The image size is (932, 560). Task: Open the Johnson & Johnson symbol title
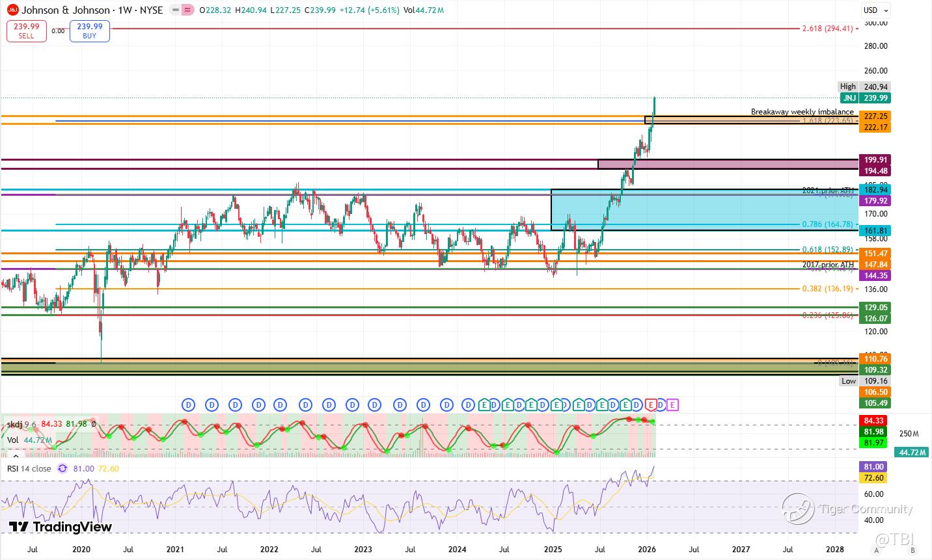(92, 10)
